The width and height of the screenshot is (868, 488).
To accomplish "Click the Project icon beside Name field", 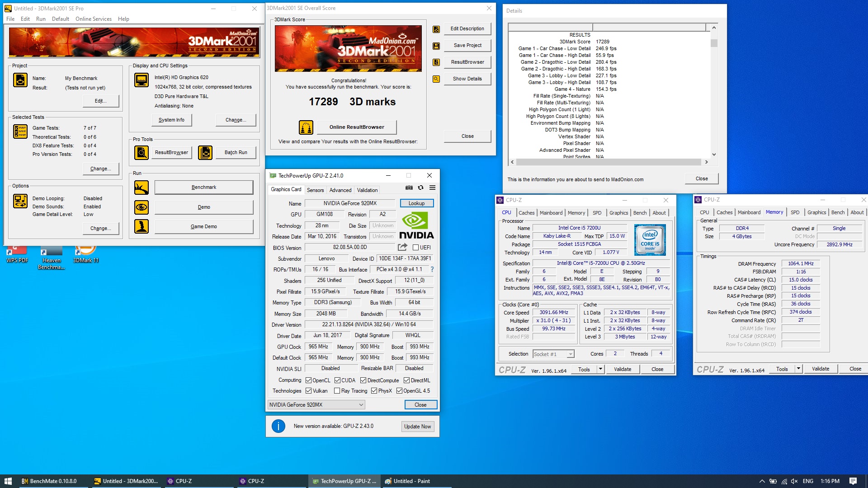I will click(x=20, y=80).
